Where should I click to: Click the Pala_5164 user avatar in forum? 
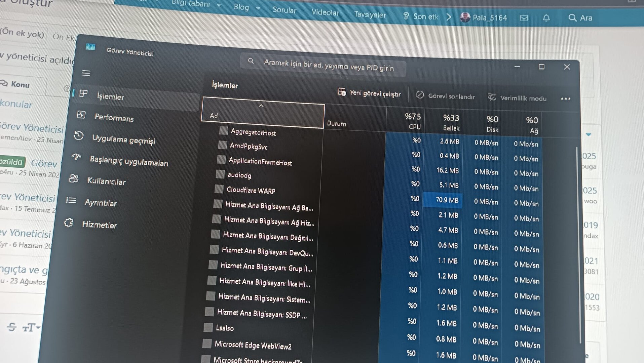pyautogui.click(x=465, y=17)
